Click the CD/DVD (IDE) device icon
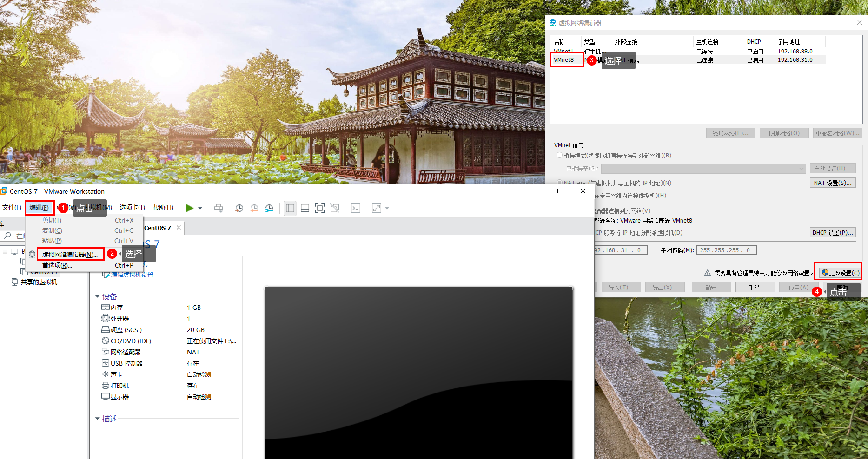This screenshot has height=459, width=868. (x=106, y=341)
